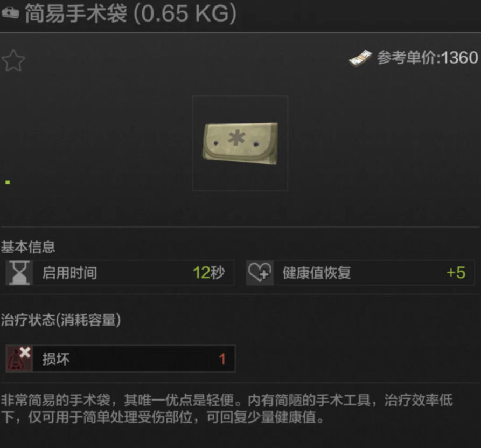Click the 12秒 activation time value

208,273
